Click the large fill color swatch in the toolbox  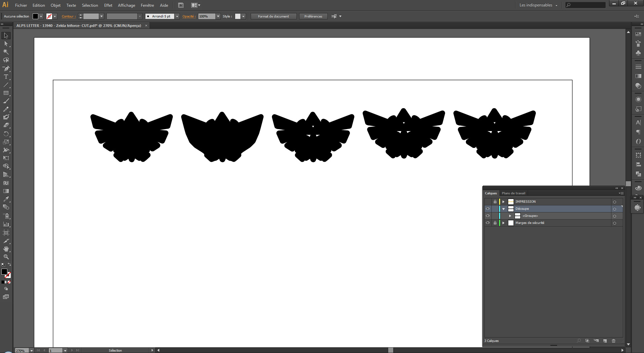pos(4,272)
